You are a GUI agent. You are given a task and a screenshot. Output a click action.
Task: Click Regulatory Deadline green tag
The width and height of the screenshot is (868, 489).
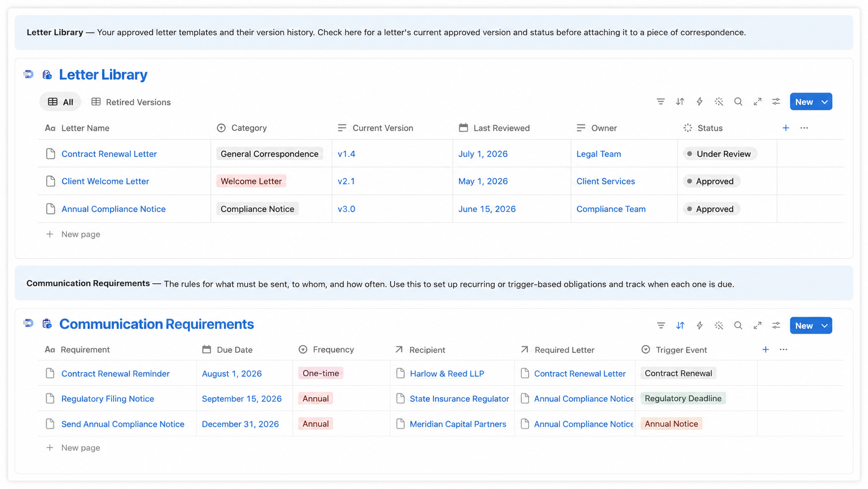pyautogui.click(x=683, y=399)
